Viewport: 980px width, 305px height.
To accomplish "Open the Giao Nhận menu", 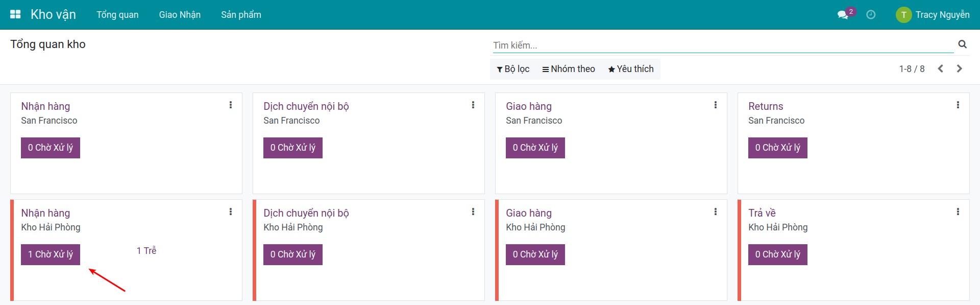I will pyautogui.click(x=180, y=15).
